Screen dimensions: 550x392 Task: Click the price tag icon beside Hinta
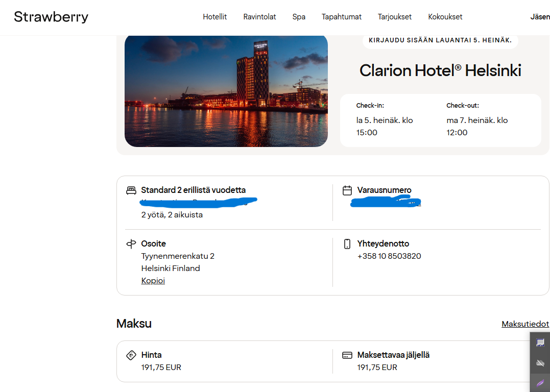point(131,355)
